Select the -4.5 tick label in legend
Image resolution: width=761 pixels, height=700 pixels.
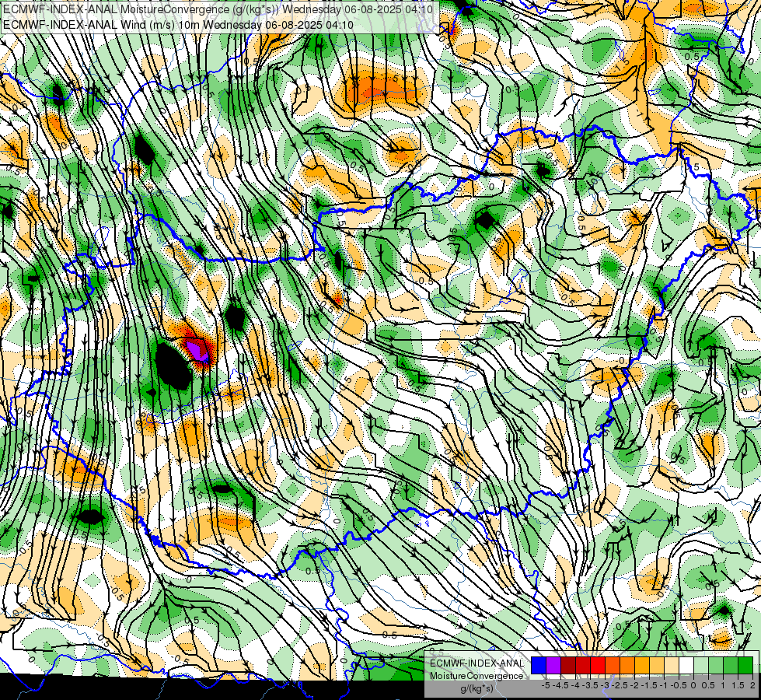(x=561, y=685)
